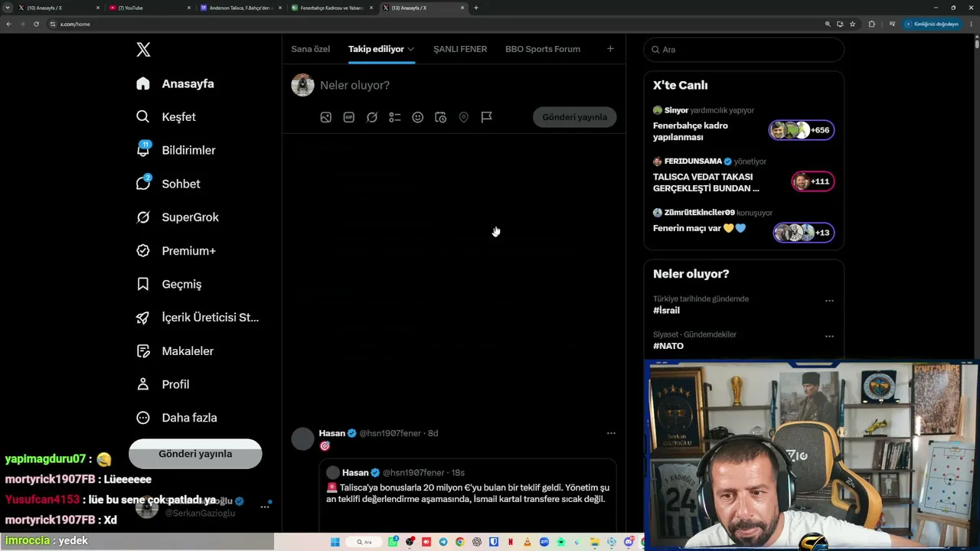Open the quoted Talisca post by Hasan
The image size is (980, 551).
click(x=468, y=494)
